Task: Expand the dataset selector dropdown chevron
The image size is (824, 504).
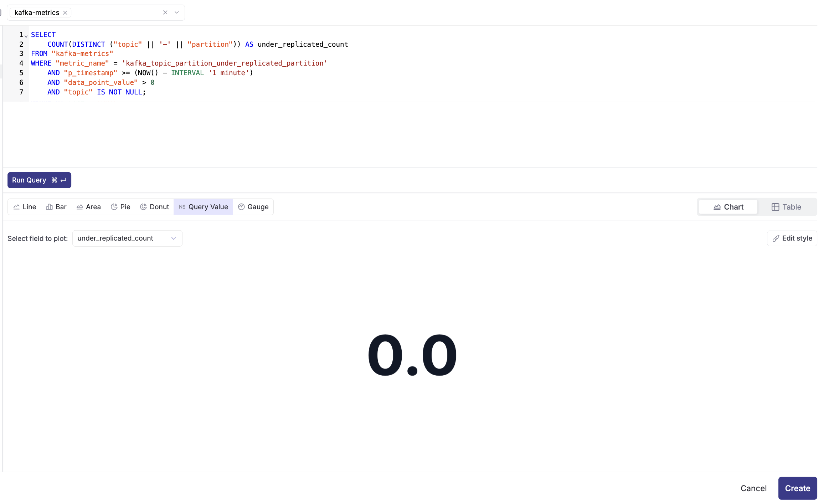Action: [x=177, y=12]
